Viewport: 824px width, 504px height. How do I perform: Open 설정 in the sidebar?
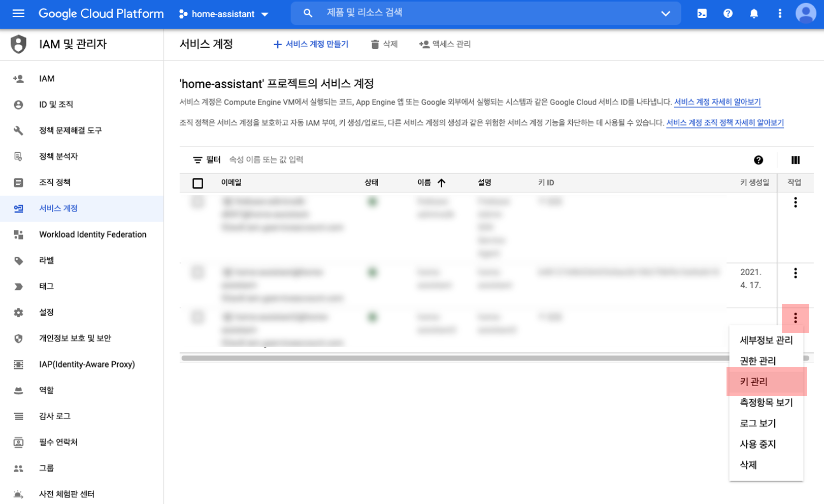point(82,312)
